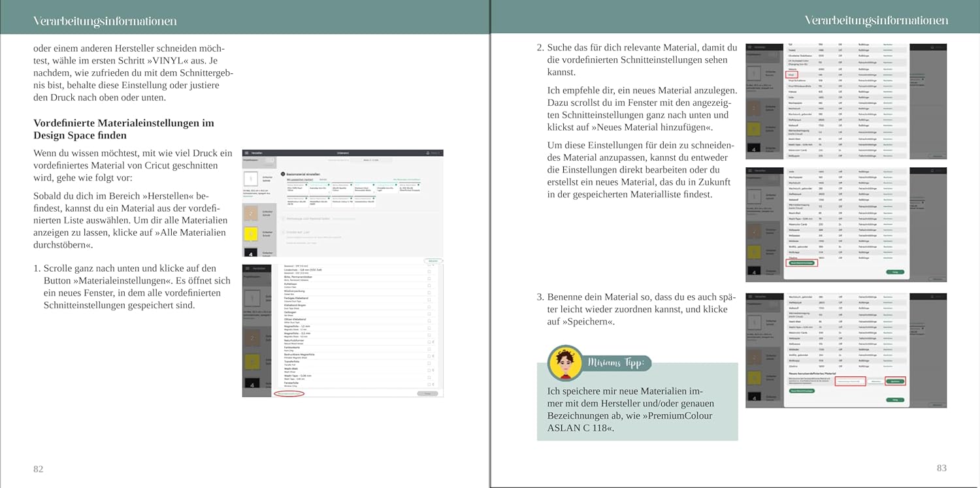Open the Miriams Tipp banner label
This screenshot has width=980, height=488.
click(x=616, y=363)
